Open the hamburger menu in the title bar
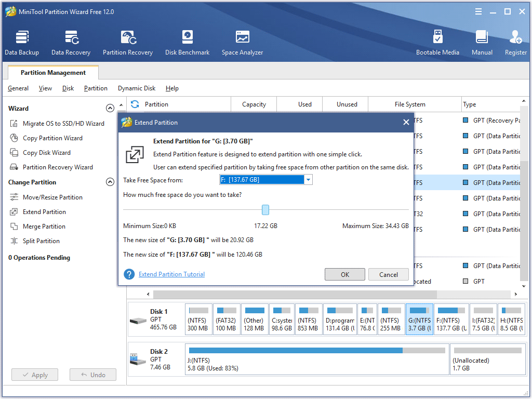The image size is (532, 399). (x=478, y=11)
